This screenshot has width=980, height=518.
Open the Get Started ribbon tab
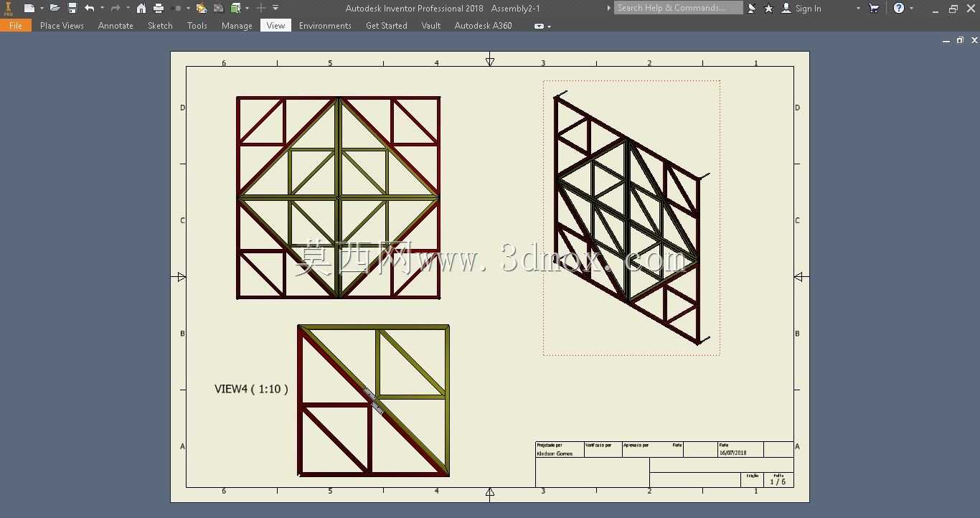[x=387, y=26]
